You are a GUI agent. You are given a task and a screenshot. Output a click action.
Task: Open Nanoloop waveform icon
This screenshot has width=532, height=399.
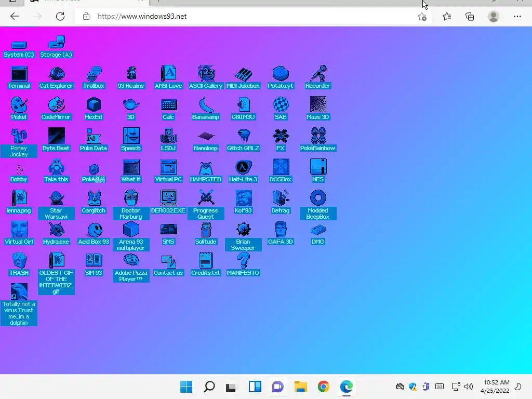pos(206,140)
